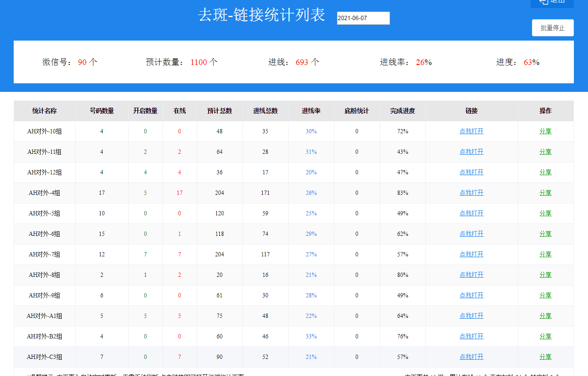The width and height of the screenshot is (588, 376).
Task: Click the 底粉统计 column header
Action: (357, 111)
